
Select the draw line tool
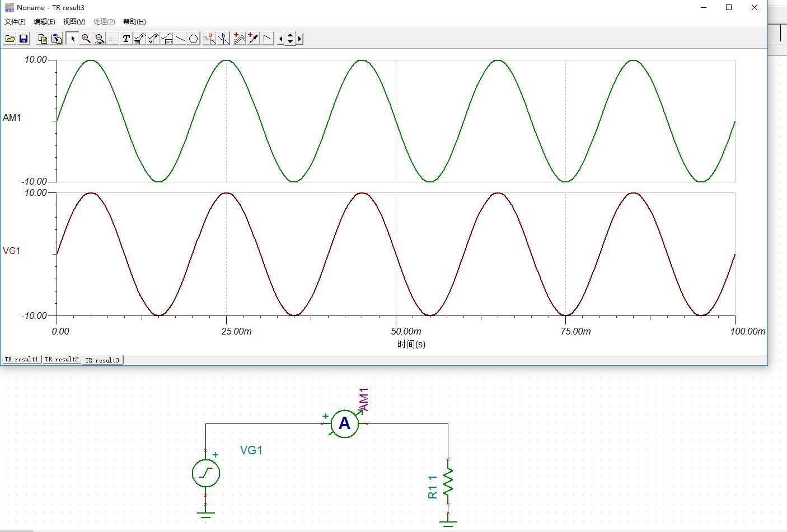pos(180,39)
